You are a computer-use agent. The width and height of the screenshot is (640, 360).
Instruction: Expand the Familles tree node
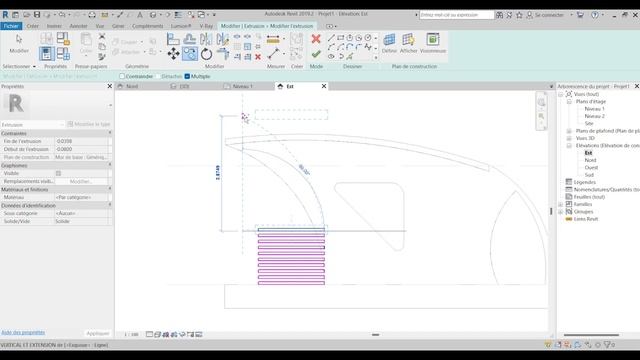tap(561, 204)
